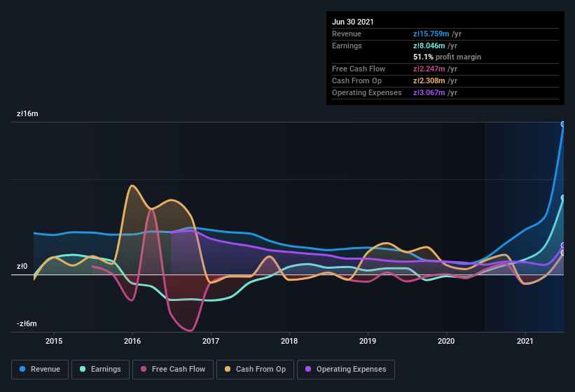Toggle the Cash From Op legend button
The image size is (575, 392).
pos(255,370)
